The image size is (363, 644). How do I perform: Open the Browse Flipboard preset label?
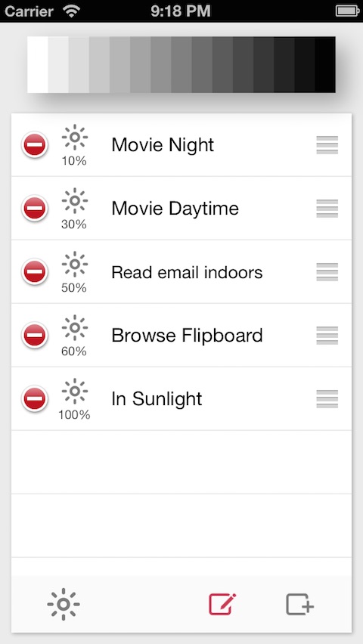pyautogui.click(x=187, y=336)
